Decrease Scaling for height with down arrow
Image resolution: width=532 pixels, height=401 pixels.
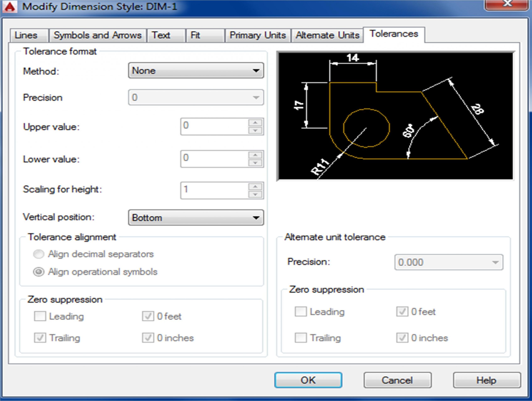tap(255, 194)
